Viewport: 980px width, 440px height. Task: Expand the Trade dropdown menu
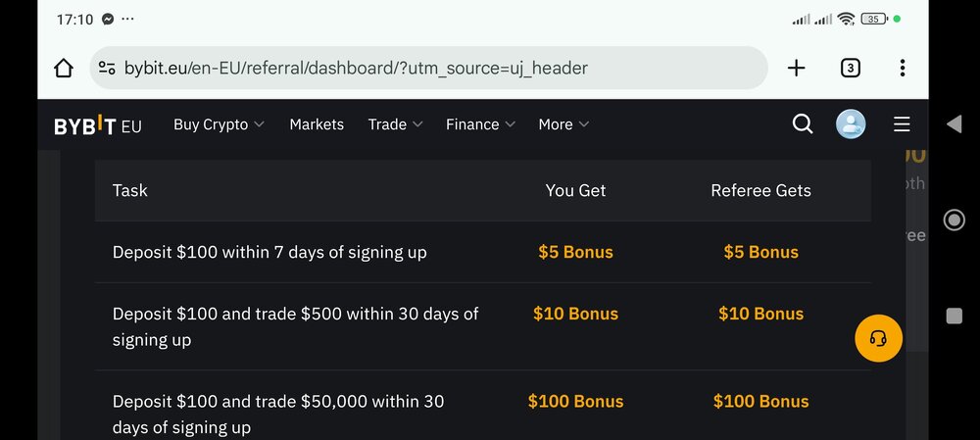coord(395,124)
